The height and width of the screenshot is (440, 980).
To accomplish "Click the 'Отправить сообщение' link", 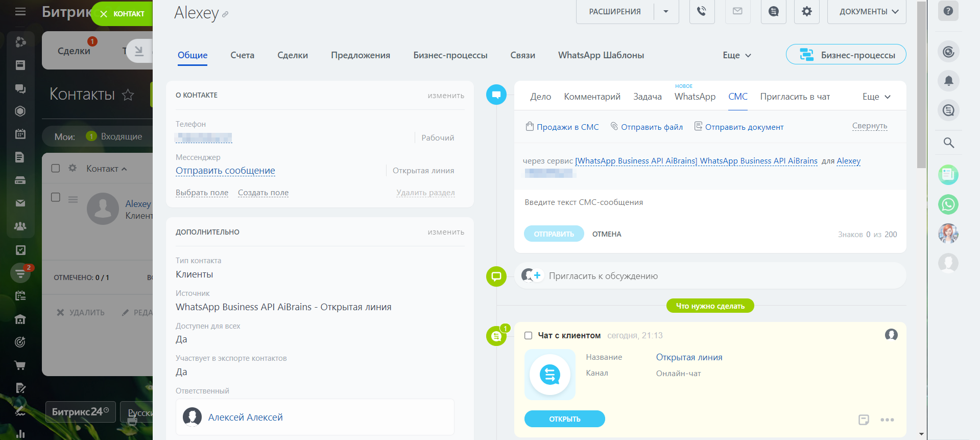I will (x=225, y=171).
